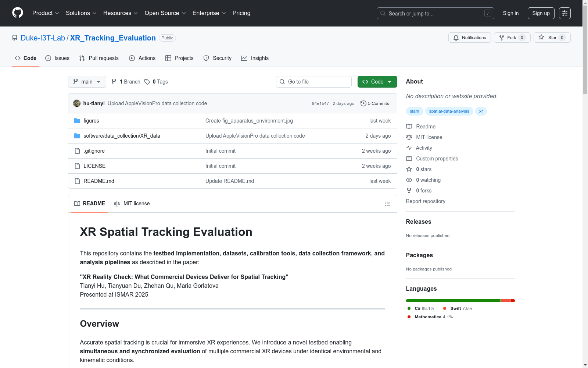Click the book icon beside Readme in About
The height and width of the screenshot is (368, 588).
tap(409, 127)
